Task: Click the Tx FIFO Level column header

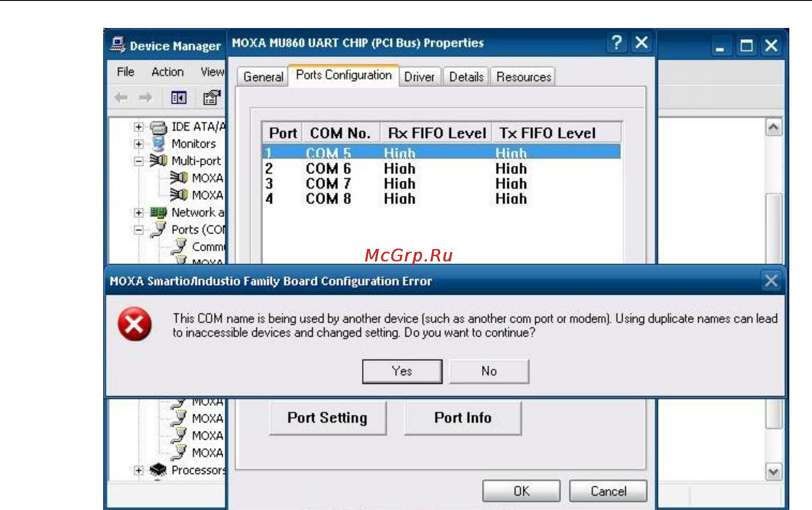Action: point(556,133)
